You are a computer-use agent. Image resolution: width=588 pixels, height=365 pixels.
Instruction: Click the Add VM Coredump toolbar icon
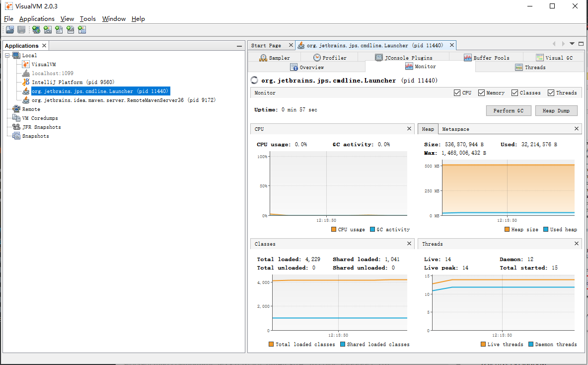pyautogui.click(x=59, y=30)
